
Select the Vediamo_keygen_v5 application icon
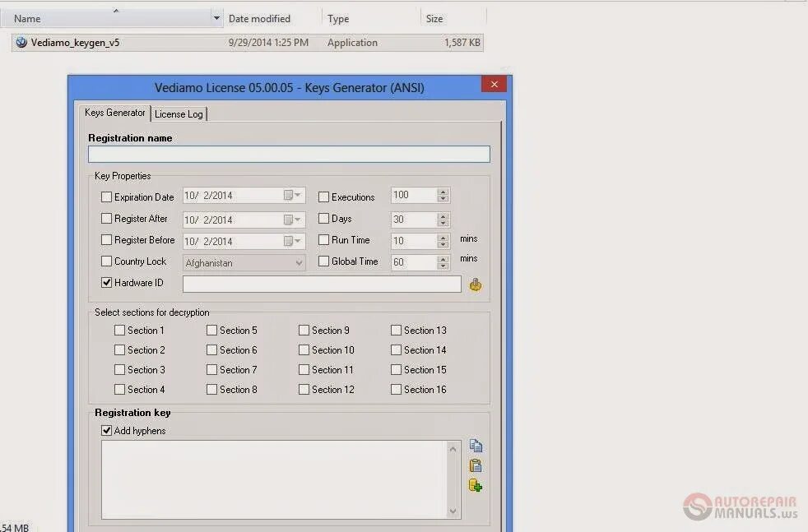click(21, 42)
